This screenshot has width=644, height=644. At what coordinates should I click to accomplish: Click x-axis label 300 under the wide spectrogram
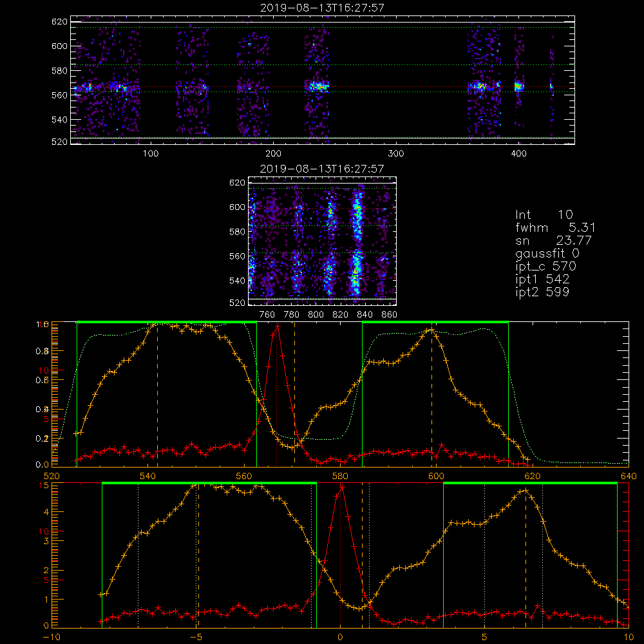(x=396, y=154)
